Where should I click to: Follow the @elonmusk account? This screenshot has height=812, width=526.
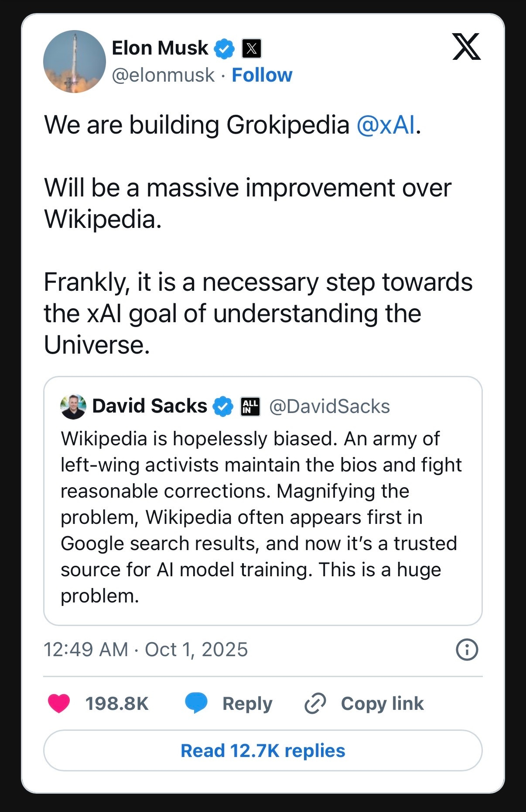[262, 75]
